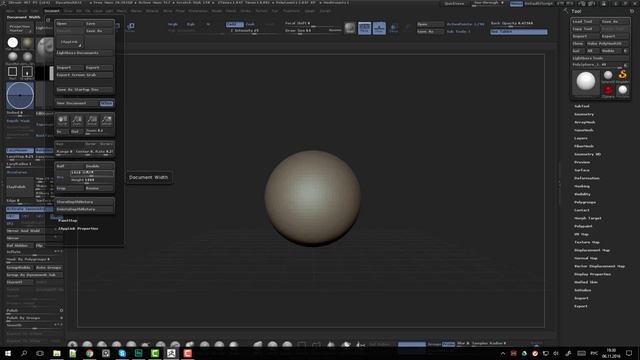Click the first brush sphere in the bottom shelf
640x360 pixels.
click(73, 345)
